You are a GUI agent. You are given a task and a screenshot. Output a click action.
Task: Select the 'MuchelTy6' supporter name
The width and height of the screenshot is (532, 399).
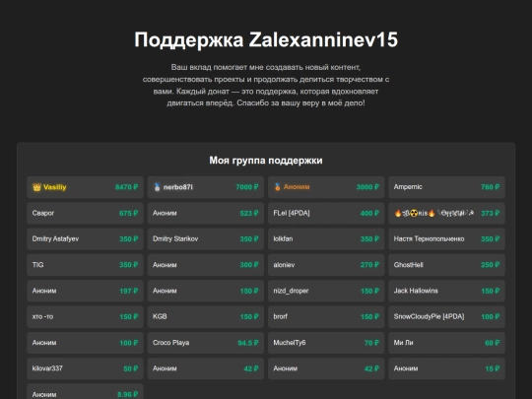pyautogui.click(x=290, y=343)
